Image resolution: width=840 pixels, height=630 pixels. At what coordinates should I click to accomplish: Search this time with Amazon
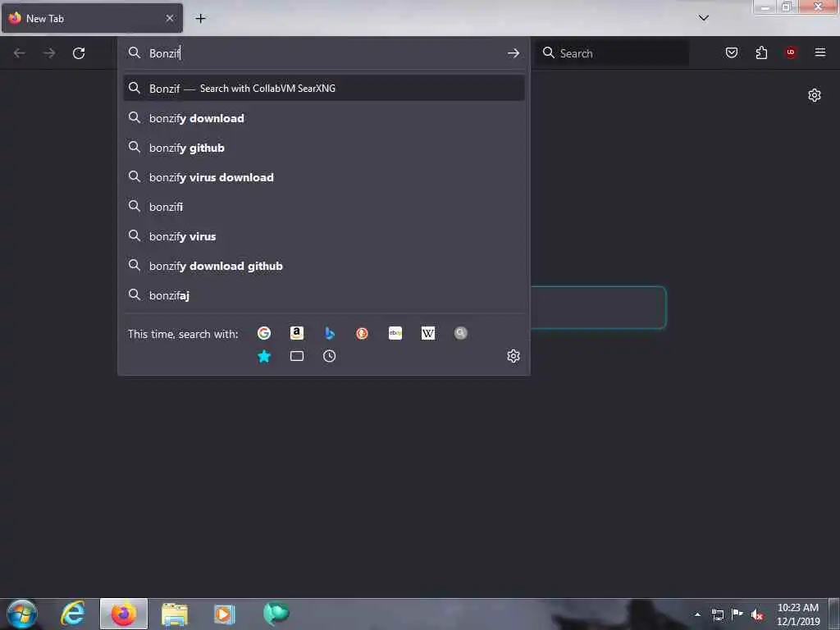(x=297, y=333)
